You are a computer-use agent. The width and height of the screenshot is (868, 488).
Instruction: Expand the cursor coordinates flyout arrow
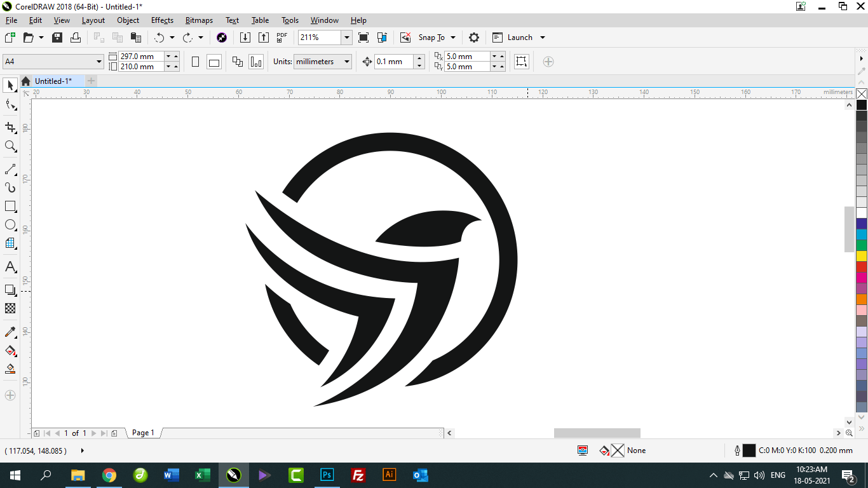coord(83,451)
